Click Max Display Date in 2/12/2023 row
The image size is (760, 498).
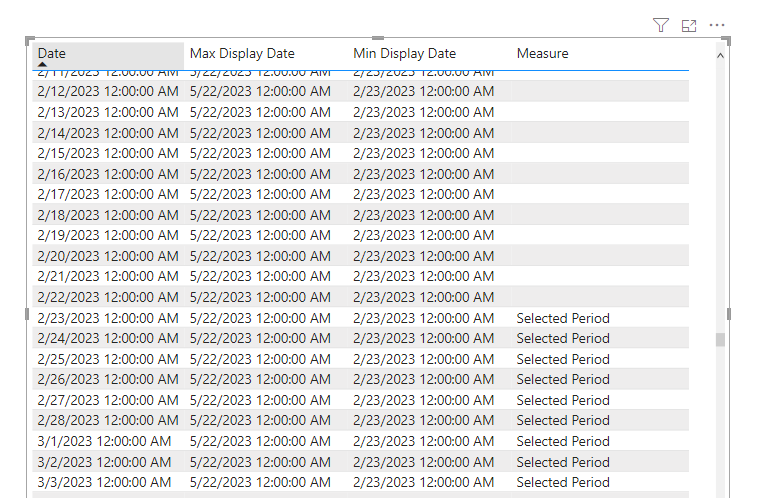260,91
